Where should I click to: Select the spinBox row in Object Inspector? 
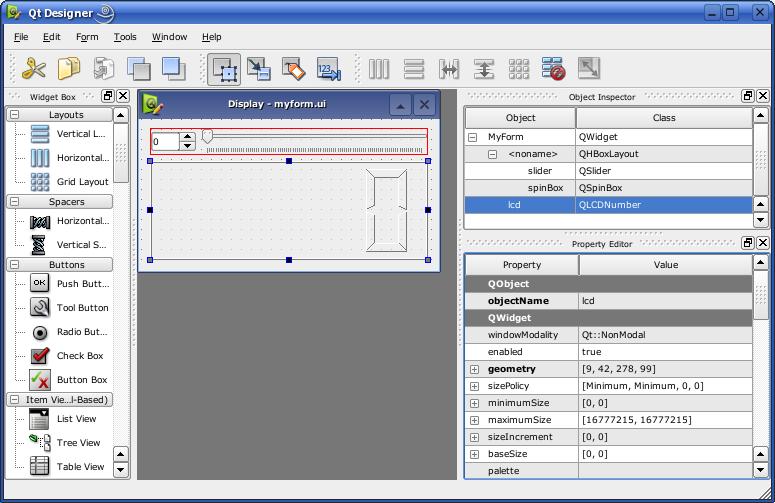coord(608,188)
